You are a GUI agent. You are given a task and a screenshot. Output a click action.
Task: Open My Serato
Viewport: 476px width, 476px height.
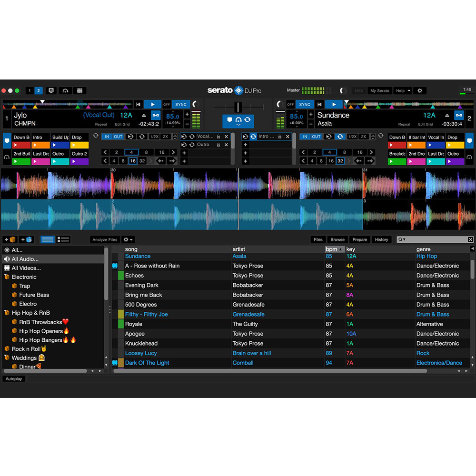pyautogui.click(x=379, y=90)
